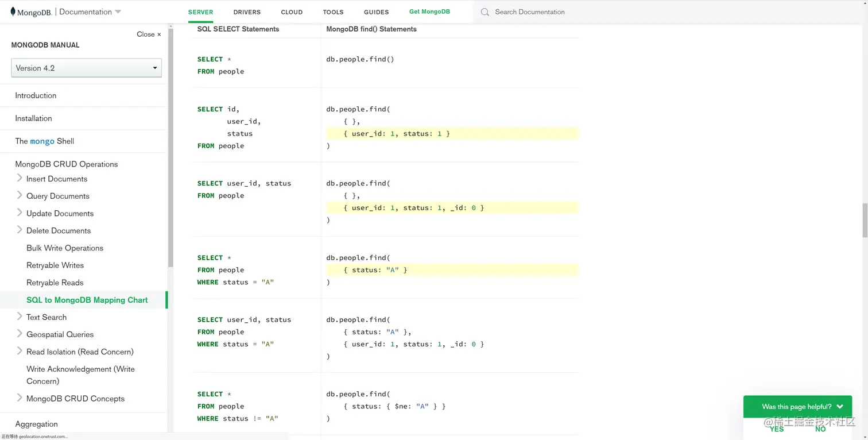Open the Aggregation section
The image size is (868, 440).
point(36,424)
